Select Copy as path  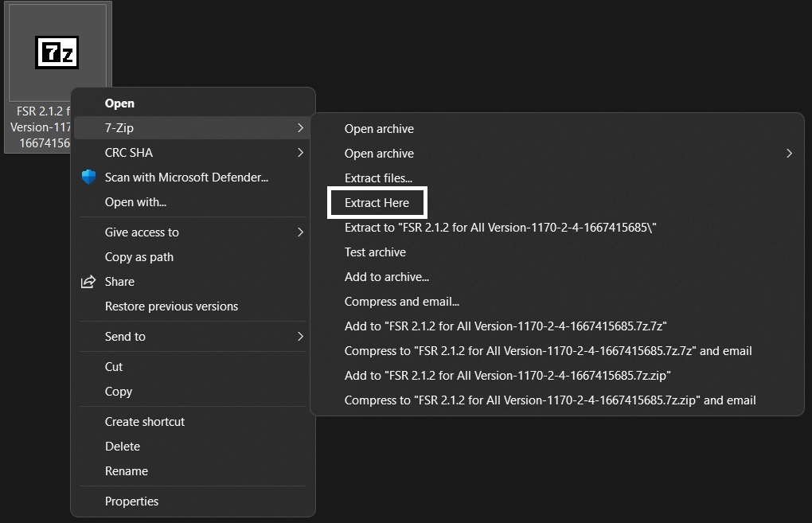click(139, 257)
